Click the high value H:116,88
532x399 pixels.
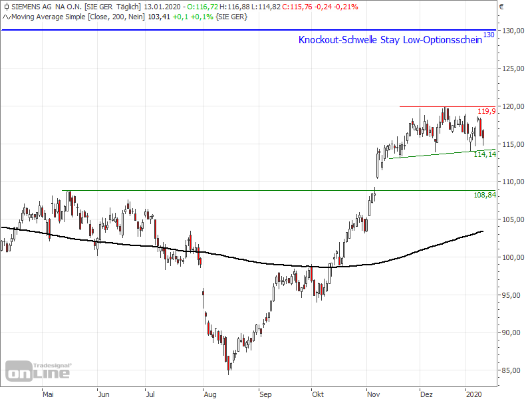point(235,7)
